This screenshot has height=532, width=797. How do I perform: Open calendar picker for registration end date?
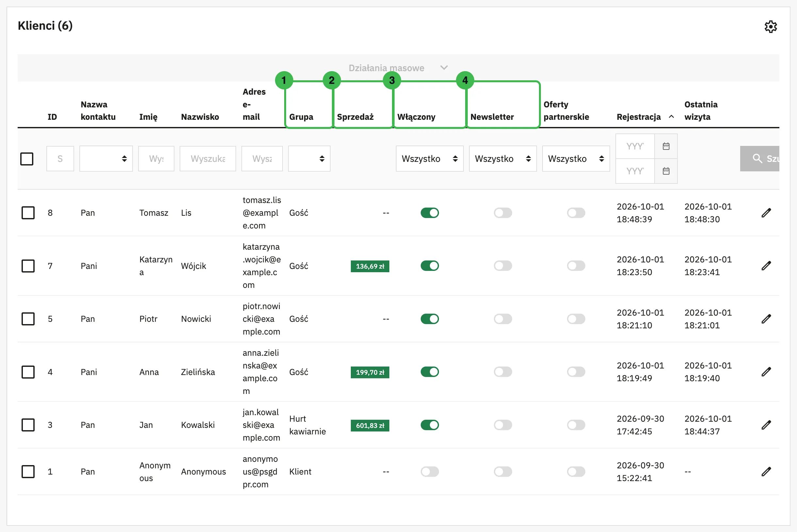666,171
